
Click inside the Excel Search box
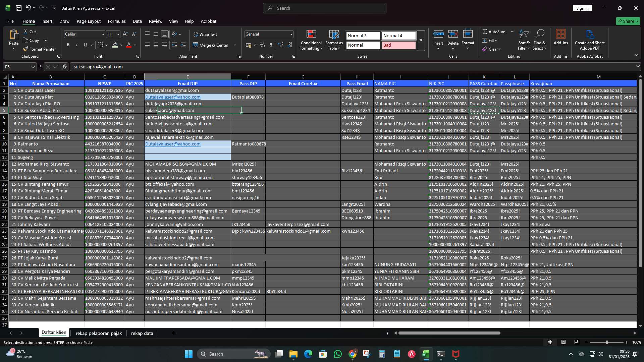click(x=324, y=8)
